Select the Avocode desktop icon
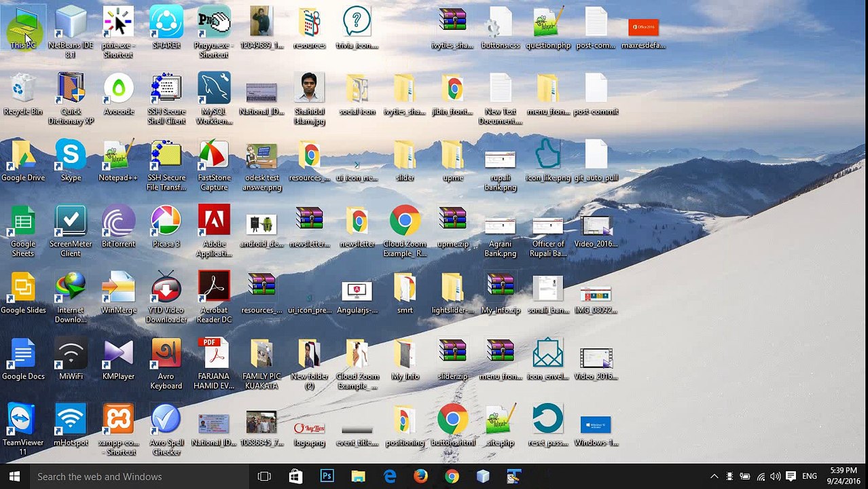868x489 pixels. (118, 94)
